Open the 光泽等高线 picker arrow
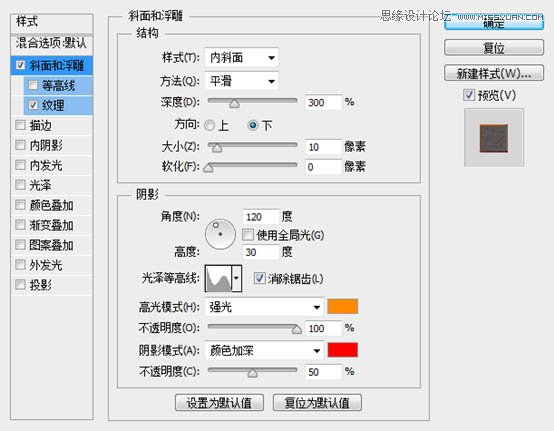 236,278
